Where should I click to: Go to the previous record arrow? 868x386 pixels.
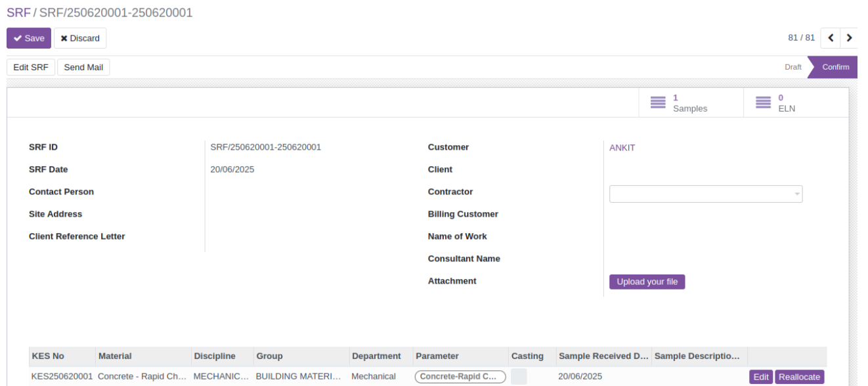click(x=831, y=38)
